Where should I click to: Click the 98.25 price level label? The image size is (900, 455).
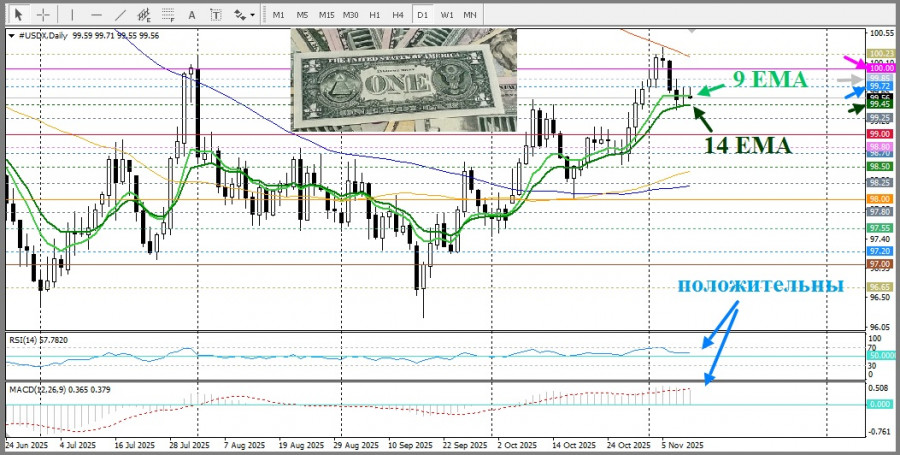(x=880, y=182)
